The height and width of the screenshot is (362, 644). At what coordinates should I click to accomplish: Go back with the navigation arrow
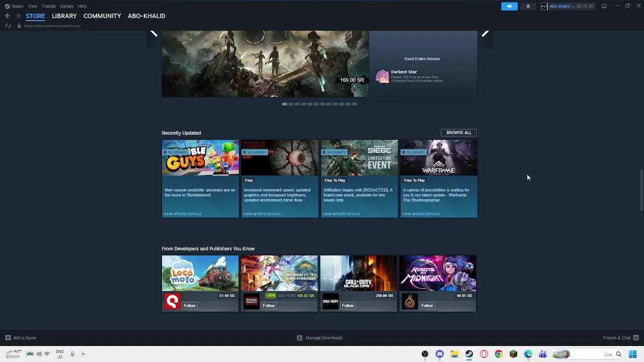click(x=8, y=16)
